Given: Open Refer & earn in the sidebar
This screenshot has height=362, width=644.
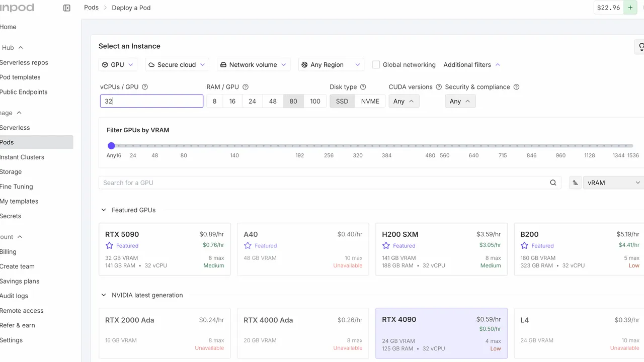Looking at the screenshot, I should pos(18,325).
